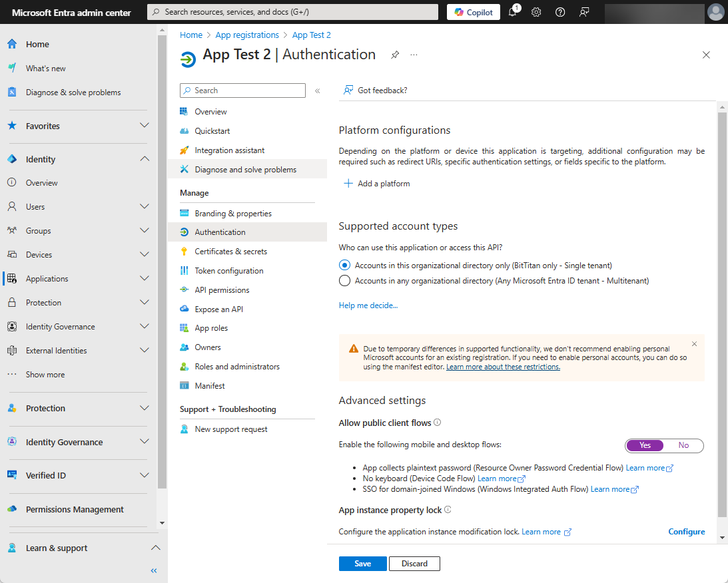
Task: Open the feedback megaphone icon
Action: pyautogui.click(x=584, y=11)
